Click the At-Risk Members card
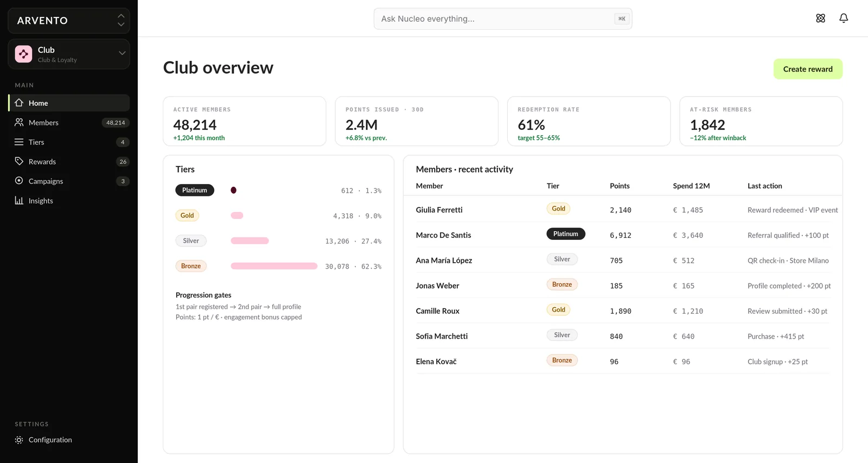 point(761,121)
